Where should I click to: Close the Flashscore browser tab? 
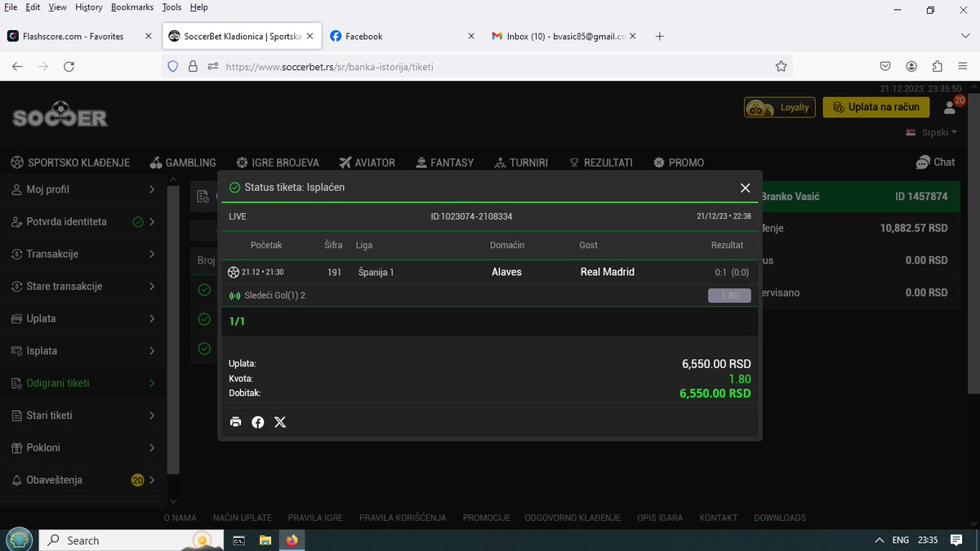click(x=148, y=36)
